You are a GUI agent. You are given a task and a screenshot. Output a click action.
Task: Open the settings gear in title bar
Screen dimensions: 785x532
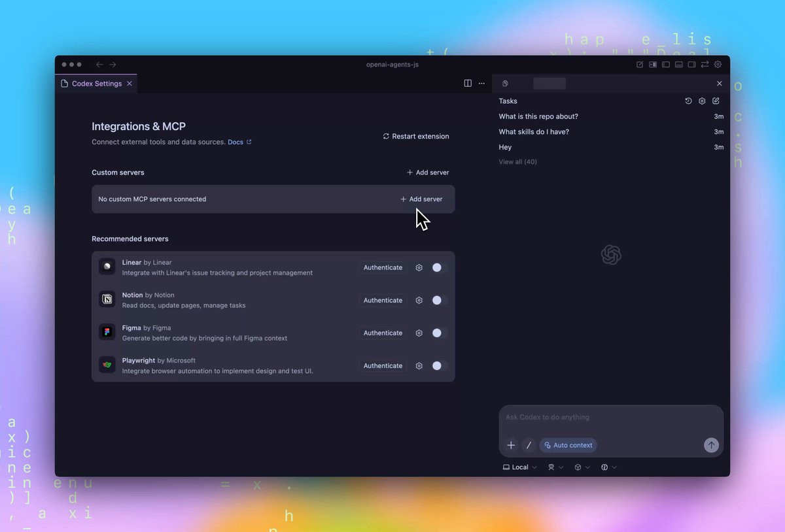click(718, 65)
